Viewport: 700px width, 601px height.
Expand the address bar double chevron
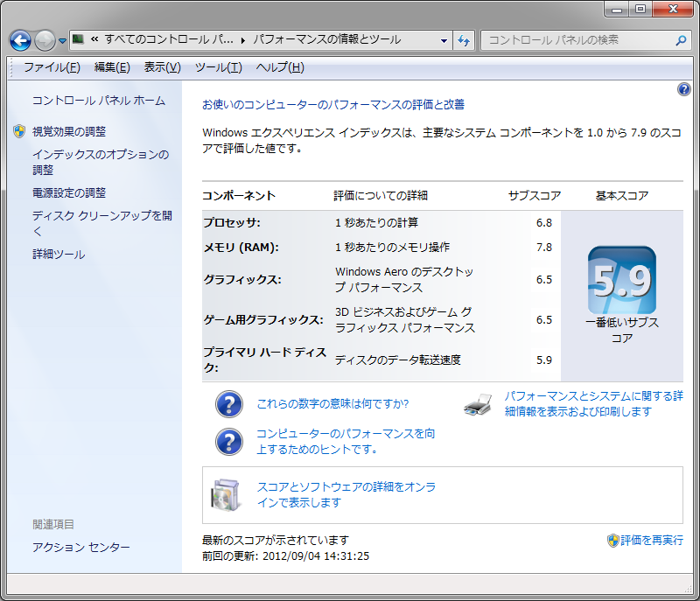[94, 39]
